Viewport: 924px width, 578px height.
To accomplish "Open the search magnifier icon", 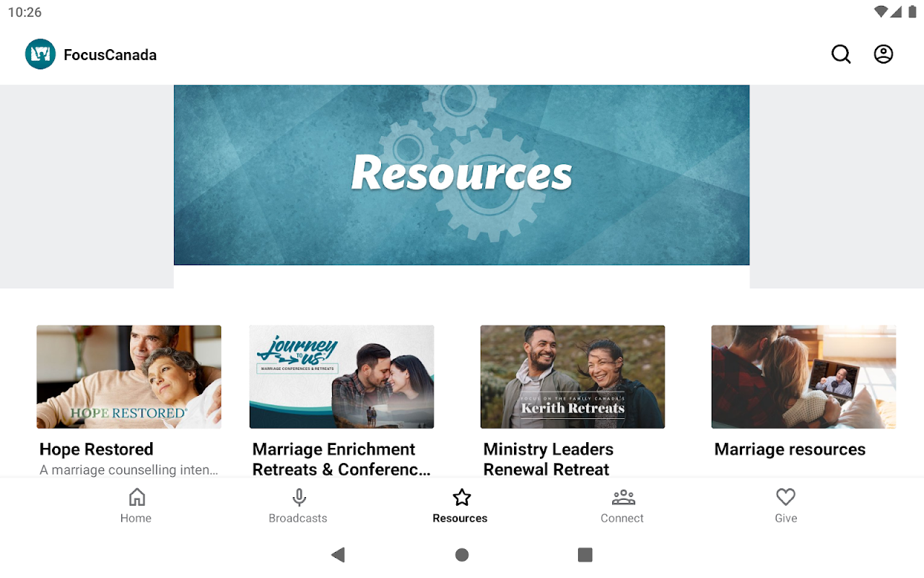I will tap(841, 54).
